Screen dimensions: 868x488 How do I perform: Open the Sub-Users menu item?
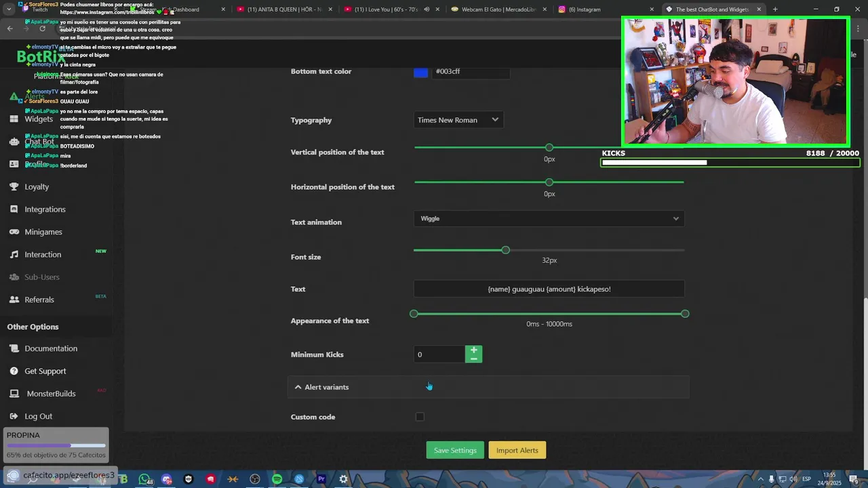pos(42,277)
